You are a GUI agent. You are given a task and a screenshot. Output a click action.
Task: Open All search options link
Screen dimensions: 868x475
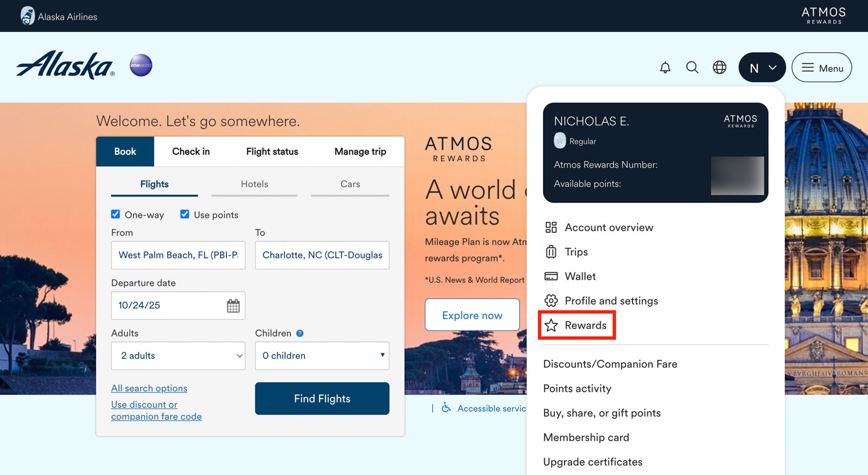click(x=149, y=388)
